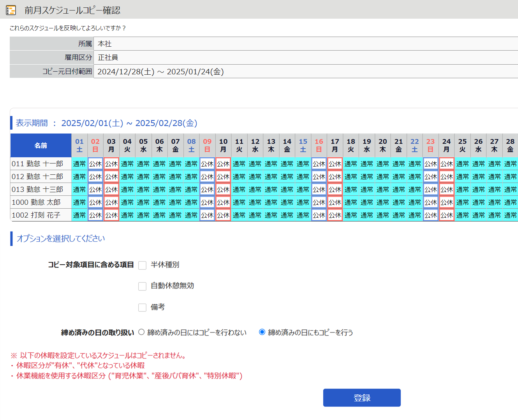Screen dimensions: 518x420
Task: Click 013 勤怠 十三郎's 公休 cell on the 17th
Action: [335, 190]
